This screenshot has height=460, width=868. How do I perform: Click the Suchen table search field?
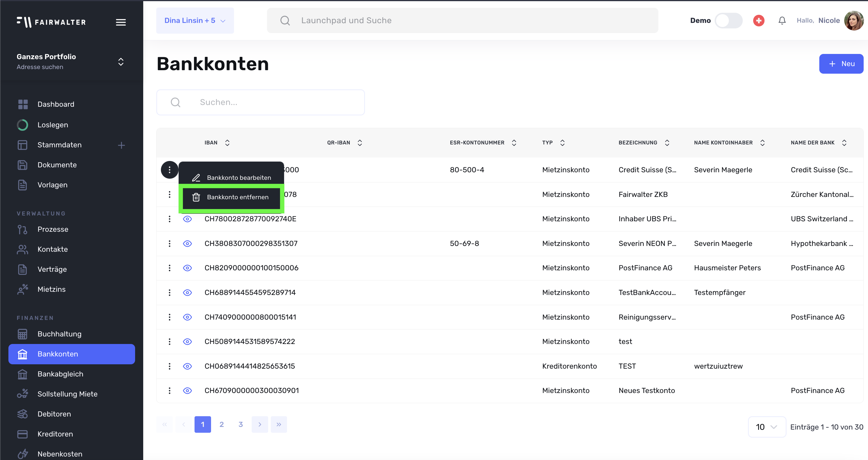coord(260,102)
